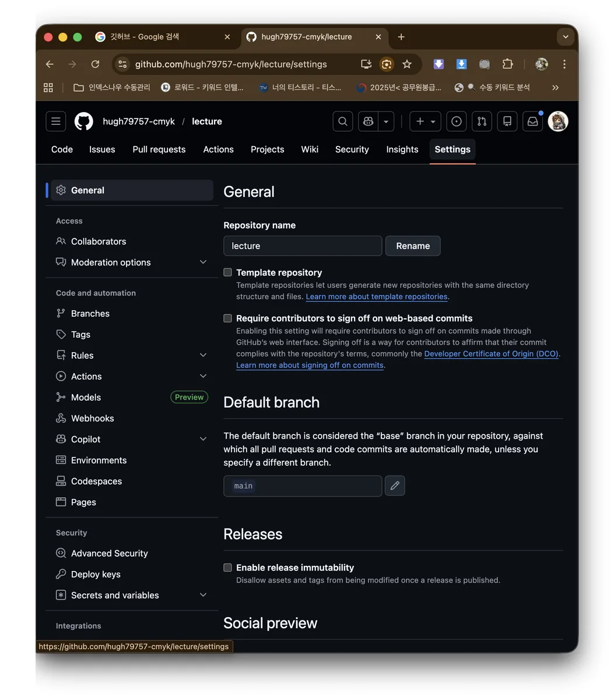Open Chrome's three-dot menu
614x700 pixels.
pos(564,64)
